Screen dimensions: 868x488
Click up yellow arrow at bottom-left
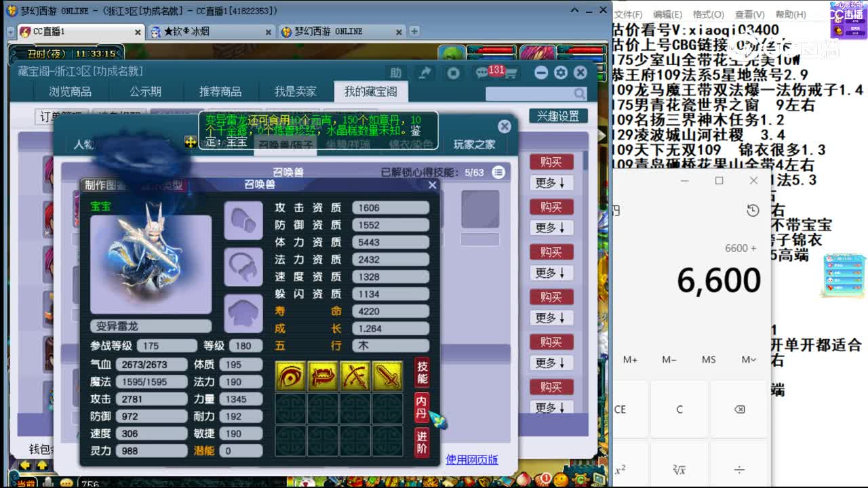click(x=42, y=466)
